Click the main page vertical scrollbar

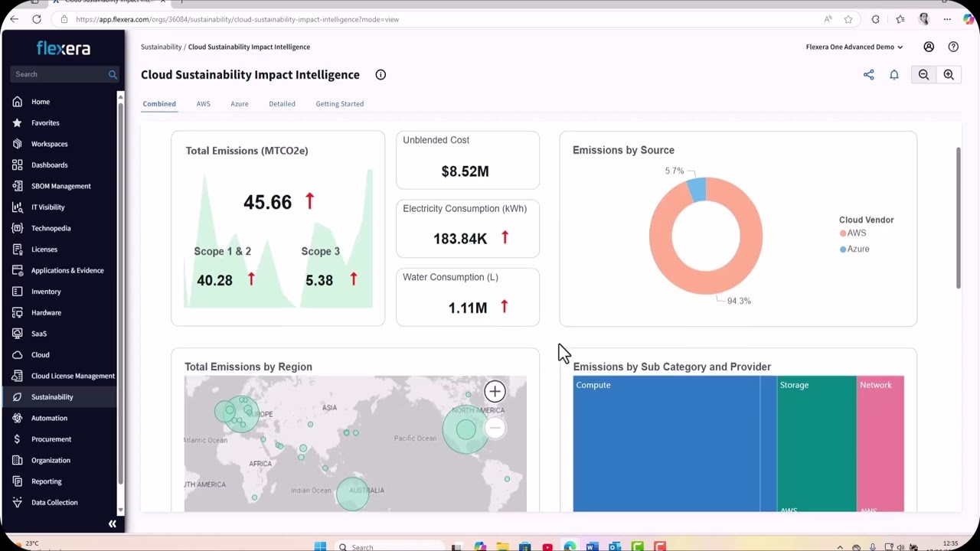[x=958, y=218]
